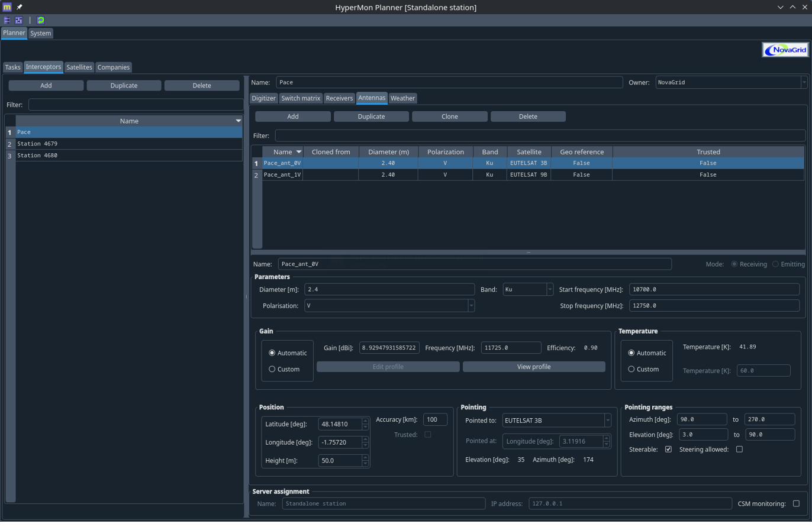Viewport: 812px width, 530px height.
Task: Increase Height using the up stepper arrow
Action: pos(365,458)
